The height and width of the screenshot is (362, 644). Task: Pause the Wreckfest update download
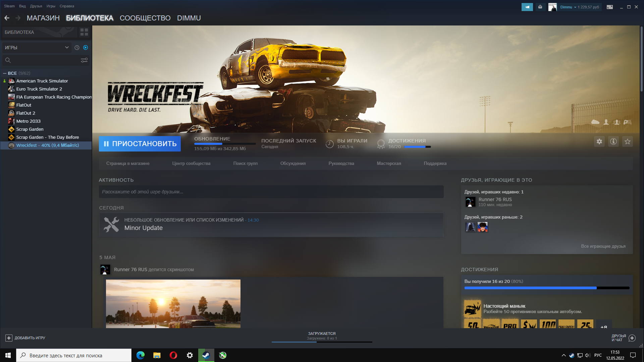(x=140, y=144)
